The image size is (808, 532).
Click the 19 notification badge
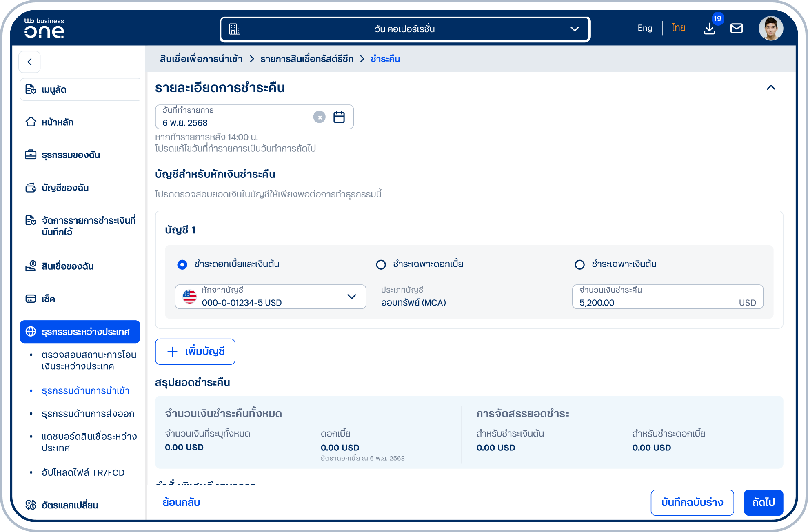coord(717,19)
